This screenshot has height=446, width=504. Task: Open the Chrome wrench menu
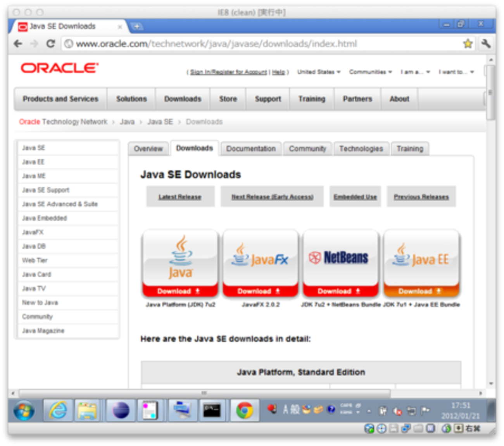(486, 43)
